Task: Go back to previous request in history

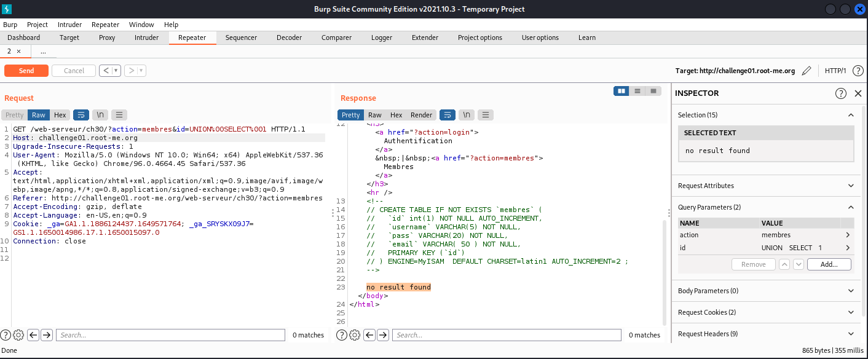Action: click(x=106, y=71)
